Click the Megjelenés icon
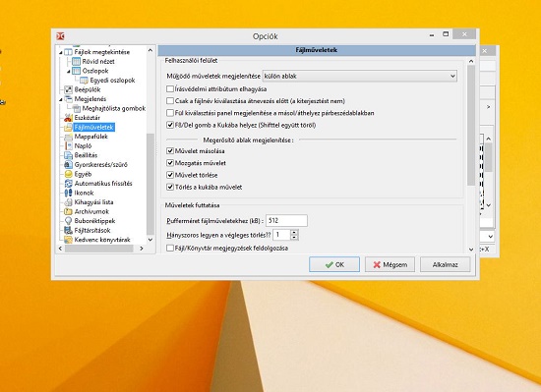Image resolution: width=541 pixels, height=392 pixels. pyautogui.click(x=68, y=99)
